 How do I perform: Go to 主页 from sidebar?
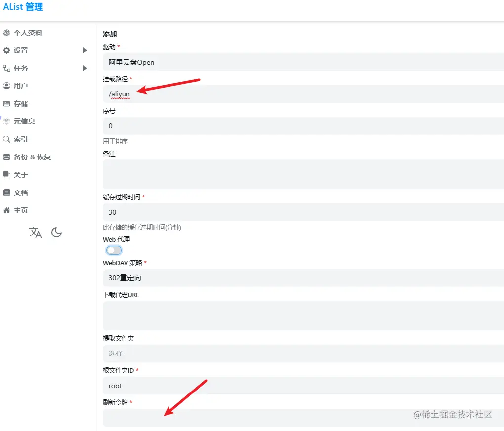coord(21,210)
